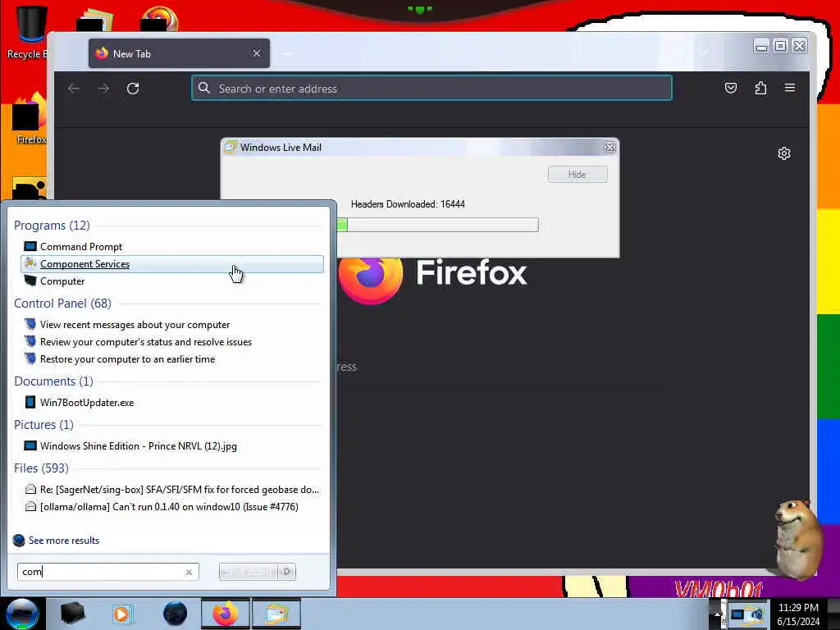Screen dimensions: 840x630
Task: Clear the start menu search box with the X
Action: (189, 572)
